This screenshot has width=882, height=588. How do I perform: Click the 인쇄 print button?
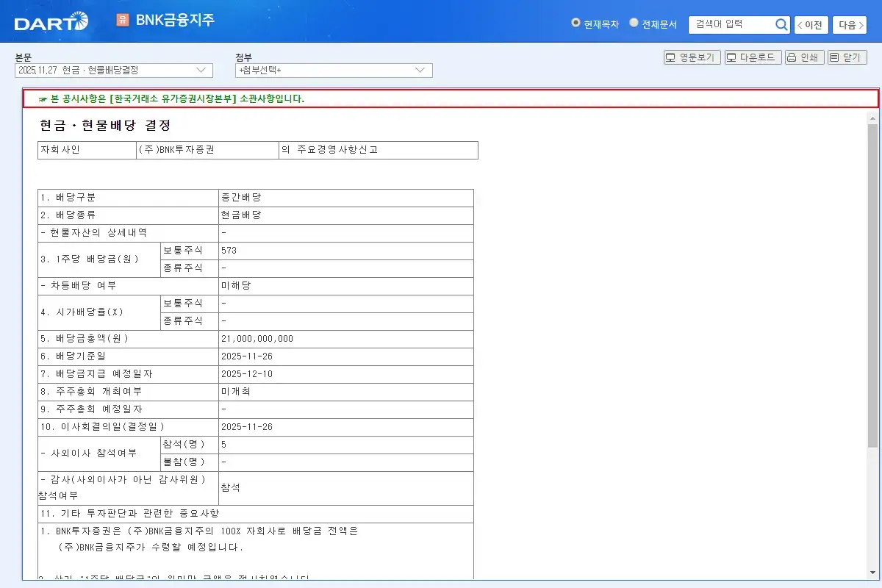pos(805,57)
